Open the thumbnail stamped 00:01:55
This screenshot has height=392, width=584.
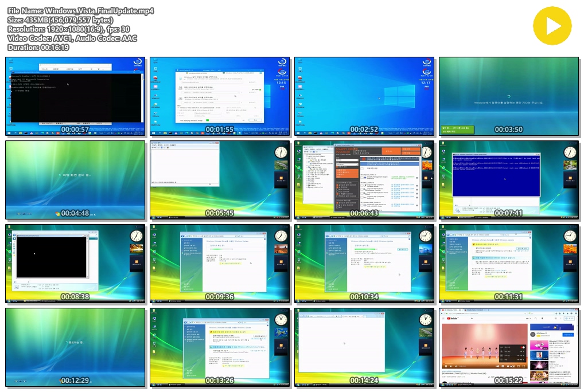click(220, 96)
